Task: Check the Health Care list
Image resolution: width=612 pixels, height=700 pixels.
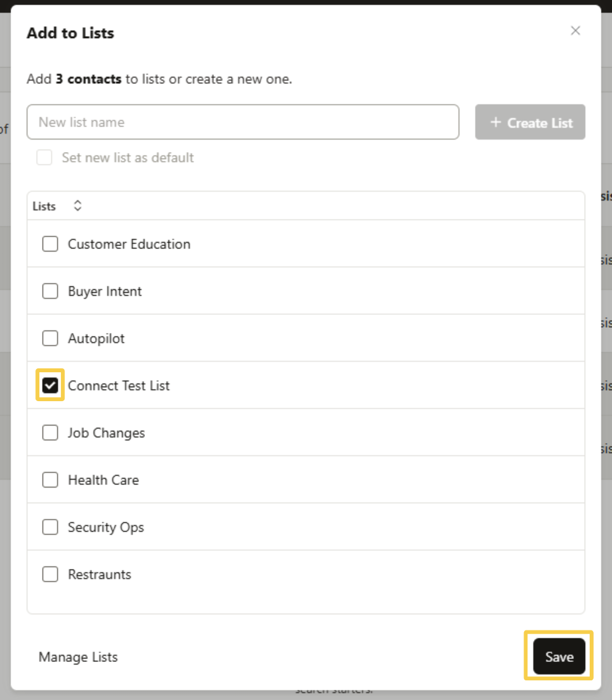Action: click(x=50, y=480)
